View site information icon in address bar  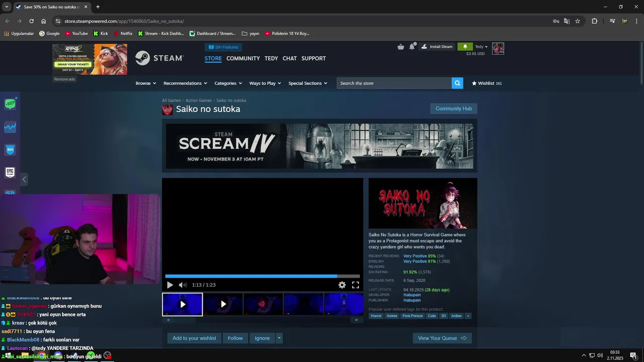click(58, 21)
